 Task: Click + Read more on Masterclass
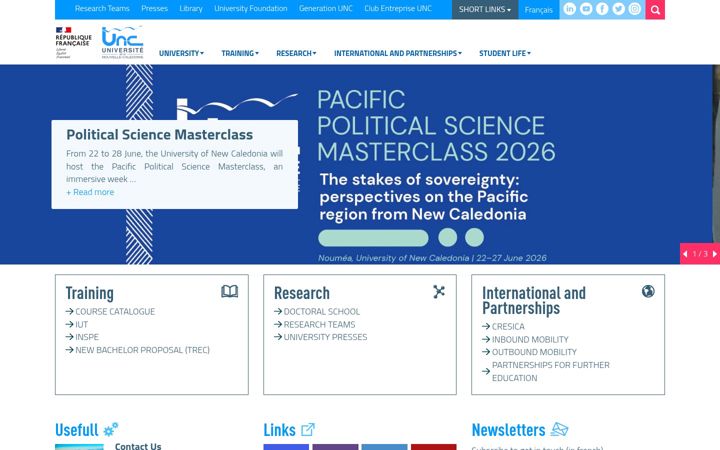click(x=90, y=192)
